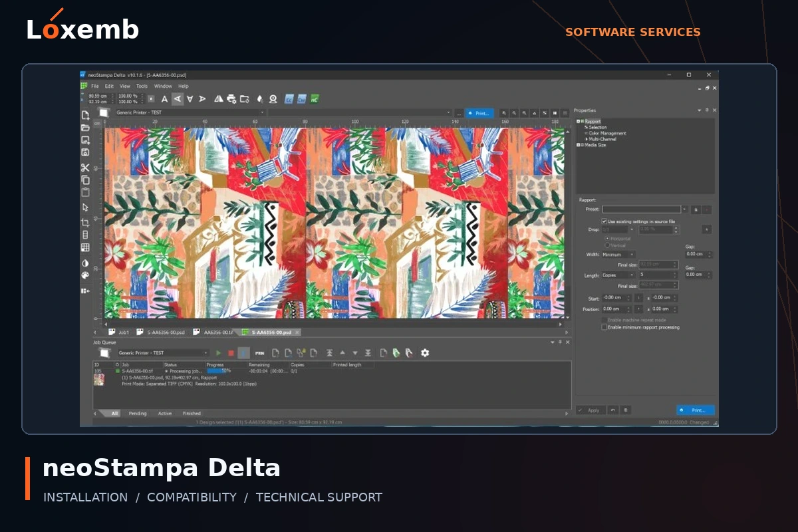Click the Save disk icon in left toolbar
798x532 pixels.
point(85,152)
